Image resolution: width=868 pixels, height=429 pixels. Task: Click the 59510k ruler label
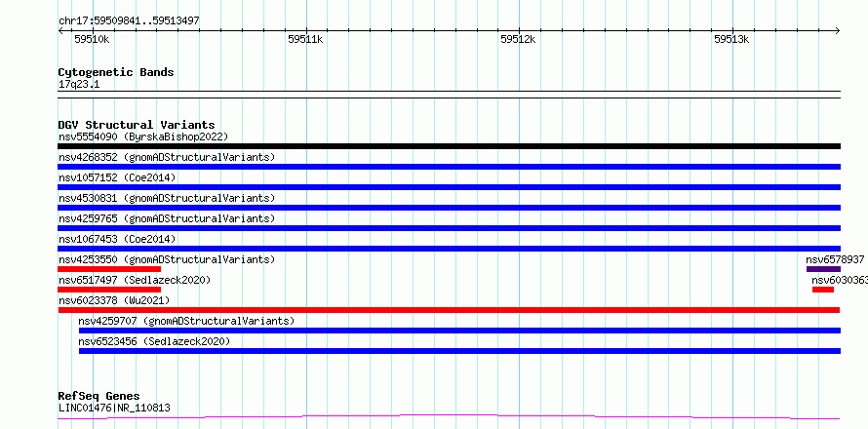click(x=92, y=39)
